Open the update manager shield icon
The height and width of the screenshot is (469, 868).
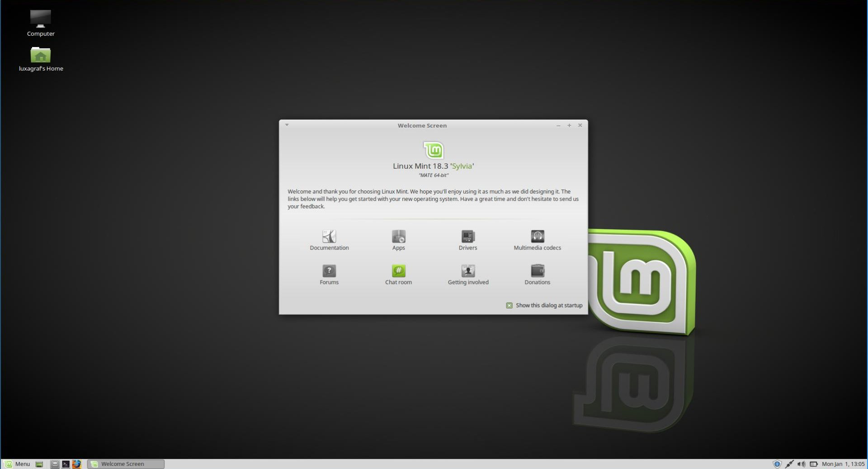[x=777, y=464]
